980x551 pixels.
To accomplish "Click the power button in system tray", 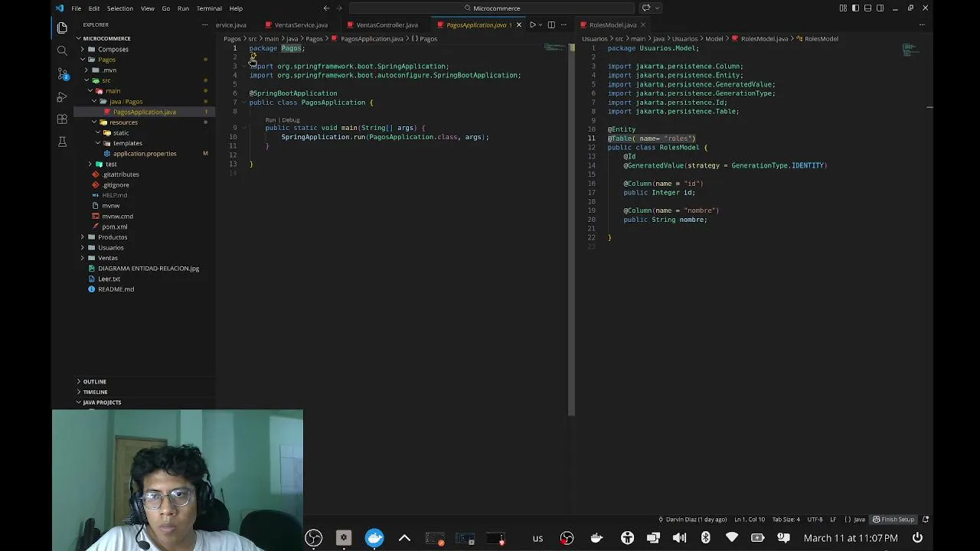I will tap(917, 538).
